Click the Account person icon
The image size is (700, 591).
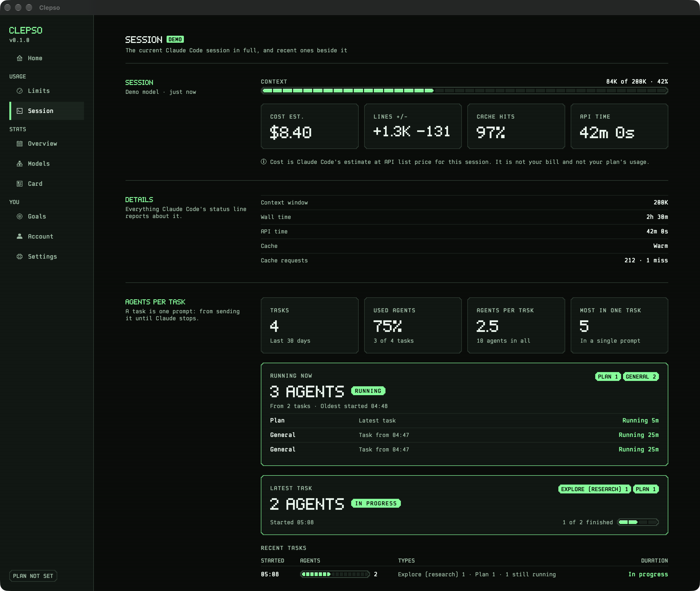[20, 236]
